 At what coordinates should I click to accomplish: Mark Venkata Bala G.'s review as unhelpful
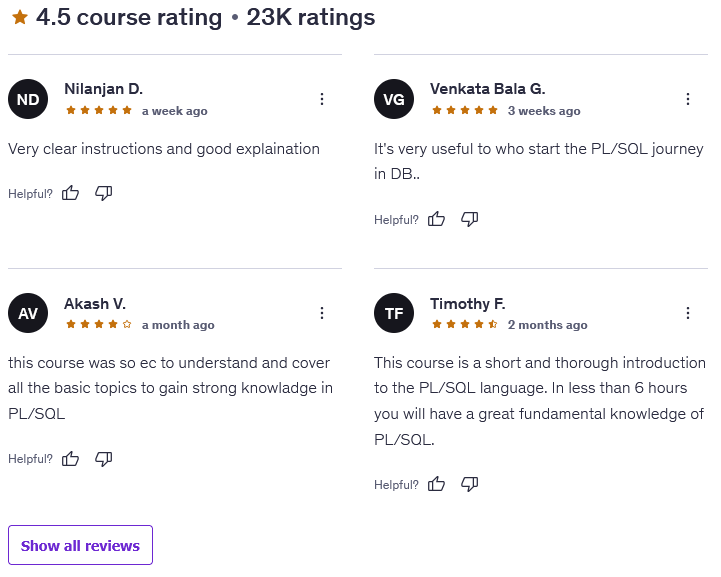[469, 219]
